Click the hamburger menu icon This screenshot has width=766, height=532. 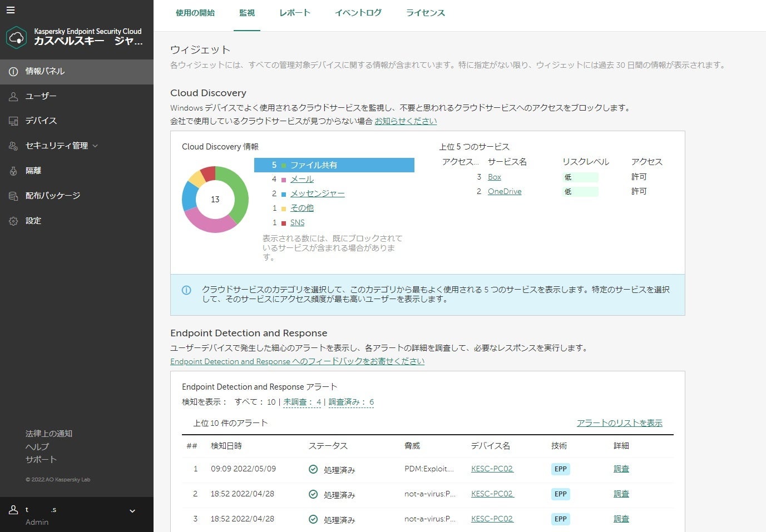[x=11, y=10]
